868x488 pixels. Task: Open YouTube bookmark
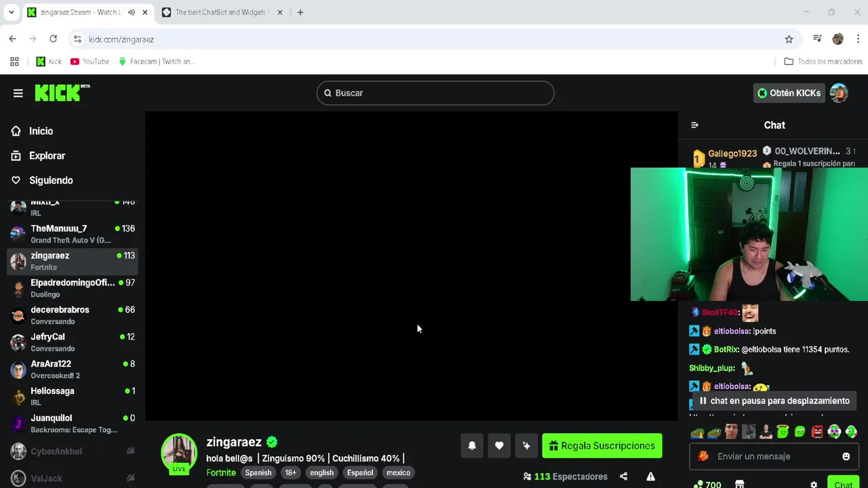coord(90,62)
